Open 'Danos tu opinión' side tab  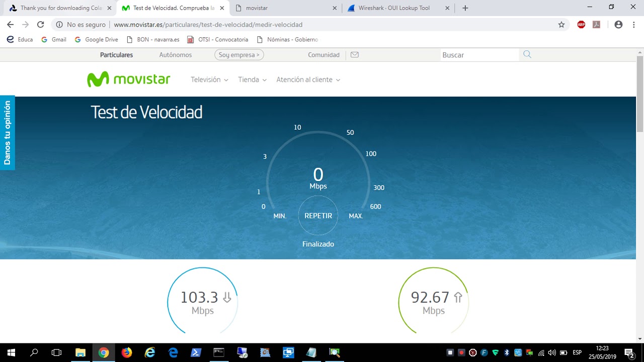7,133
